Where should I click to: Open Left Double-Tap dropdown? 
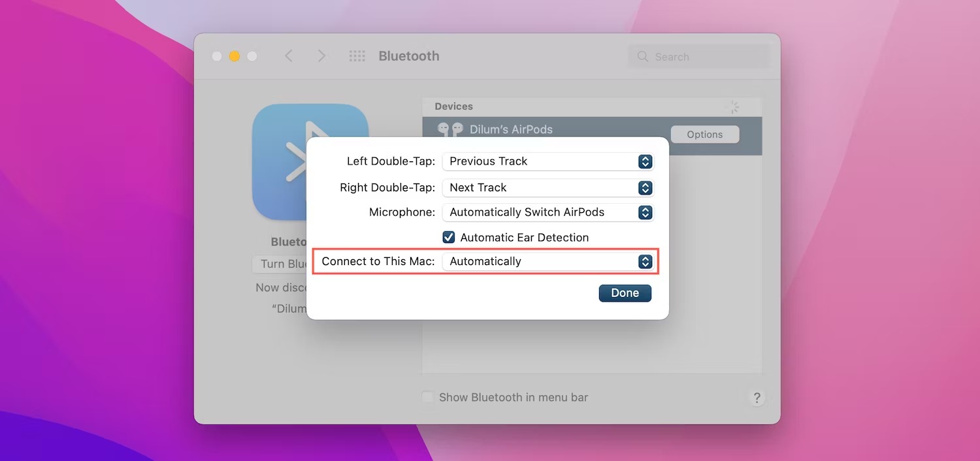(547, 161)
